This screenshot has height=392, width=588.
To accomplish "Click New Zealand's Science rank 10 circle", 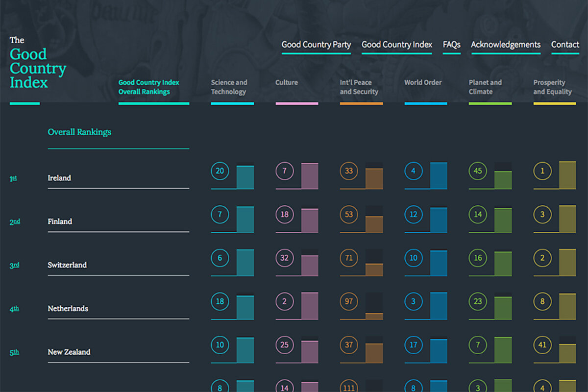I will pyautogui.click(x=220, y=345).
